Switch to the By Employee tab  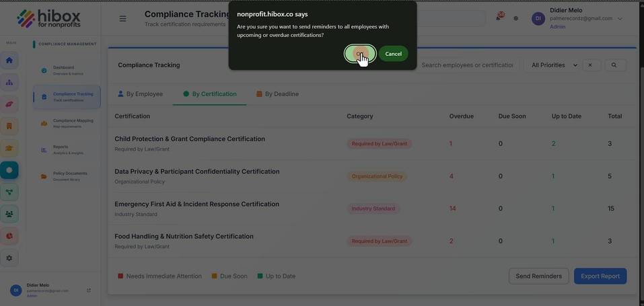tap(140, 94)
